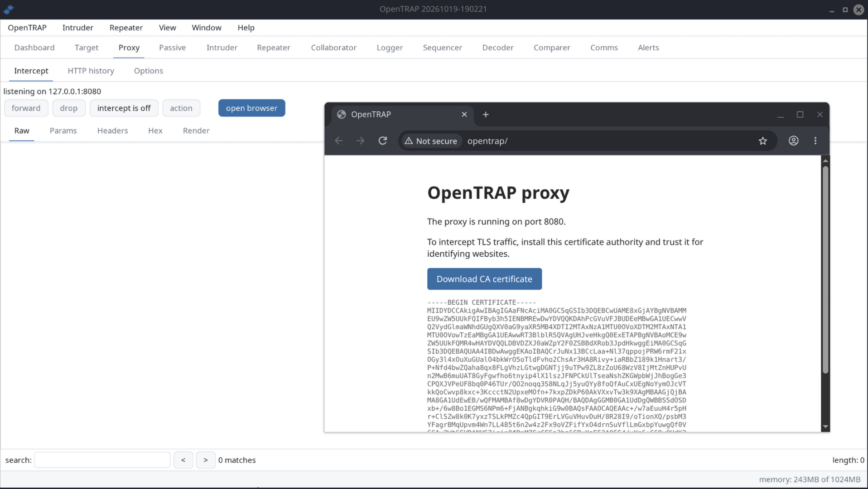868x489 pixels.
Task: Select the Hex view tab
Action: pos(155,130)
